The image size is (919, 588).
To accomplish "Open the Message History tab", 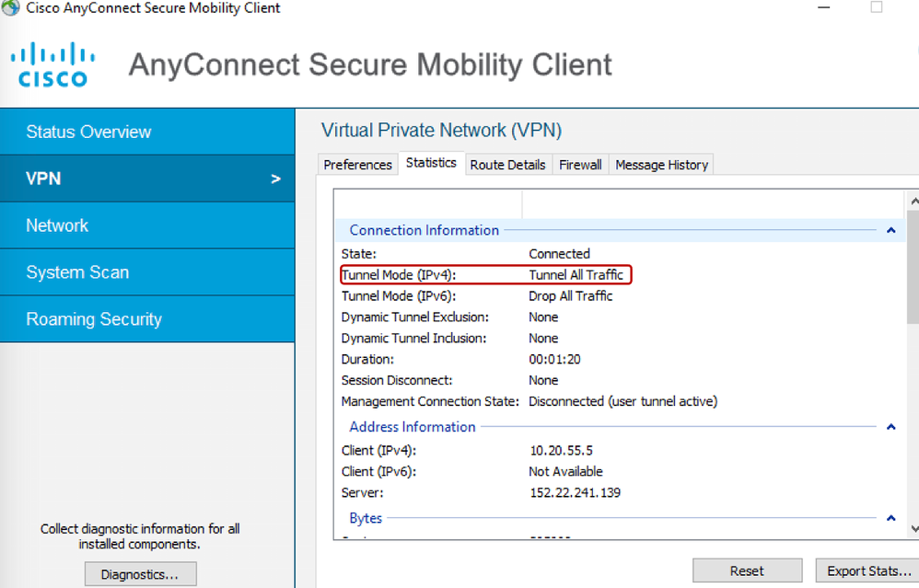I will point(662,165).
